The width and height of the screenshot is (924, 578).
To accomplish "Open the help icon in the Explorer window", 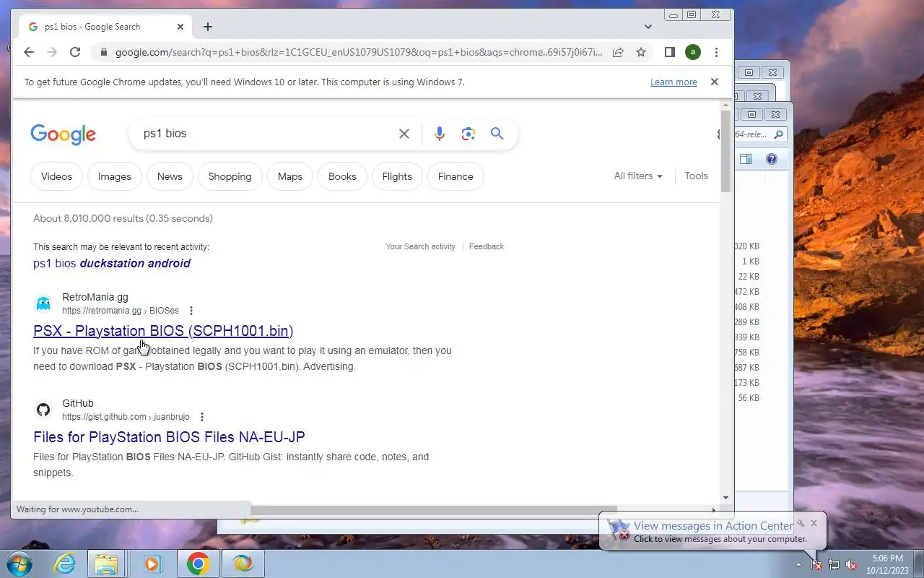I will point(771,159).
